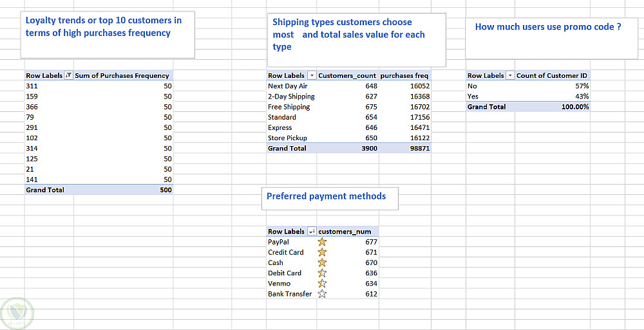This screenshot has width=644, height=330.
Task: Click the gold star icon beside PayPal
Action: 322,242
